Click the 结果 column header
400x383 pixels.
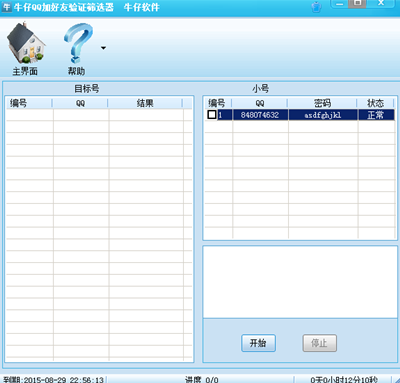(x=145, y=103)
